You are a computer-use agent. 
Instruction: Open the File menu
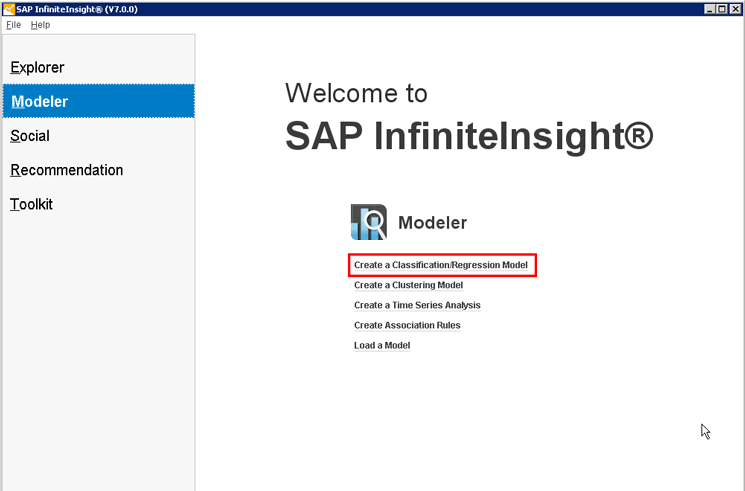[13, 25]
